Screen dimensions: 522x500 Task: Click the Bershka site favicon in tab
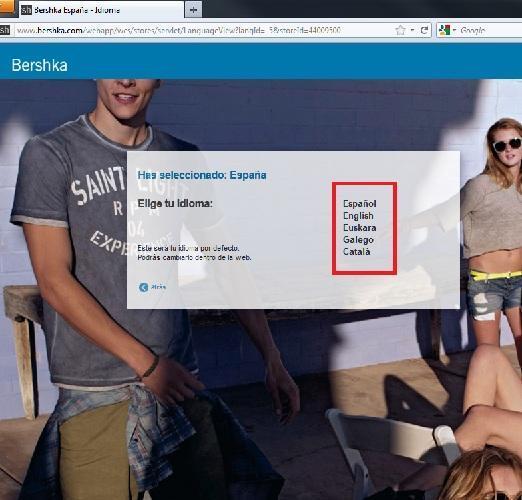(x=26, y=10)
